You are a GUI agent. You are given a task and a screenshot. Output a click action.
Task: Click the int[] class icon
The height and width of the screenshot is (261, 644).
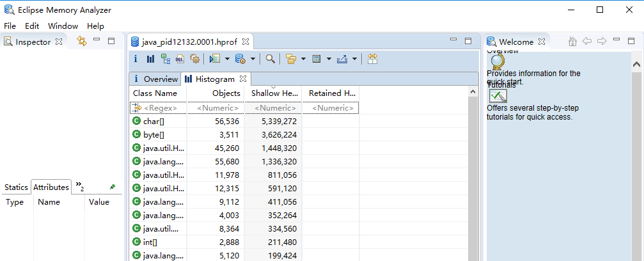pyautogui.click(x=137, y=242)
